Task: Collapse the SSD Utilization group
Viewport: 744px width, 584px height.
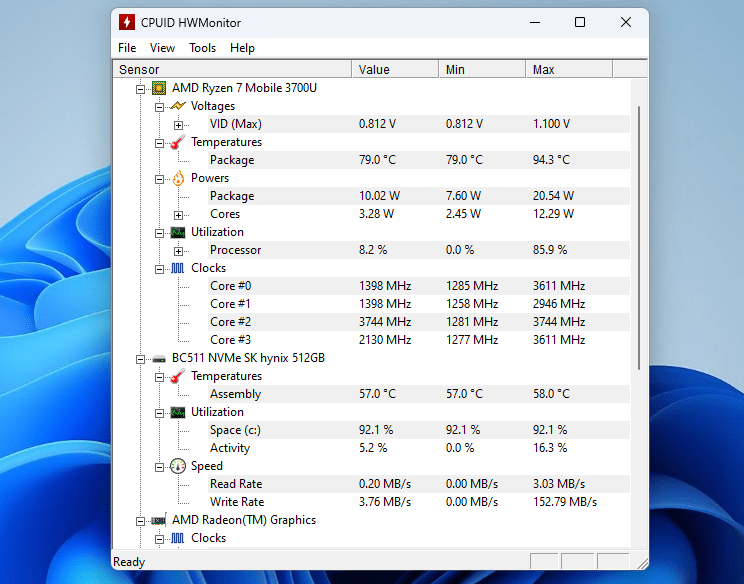Action: coord(159,414)
